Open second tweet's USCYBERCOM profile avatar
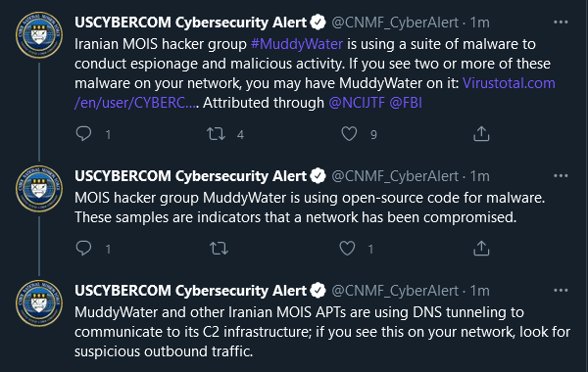This screenshot has width=588, height=372. 39,188
